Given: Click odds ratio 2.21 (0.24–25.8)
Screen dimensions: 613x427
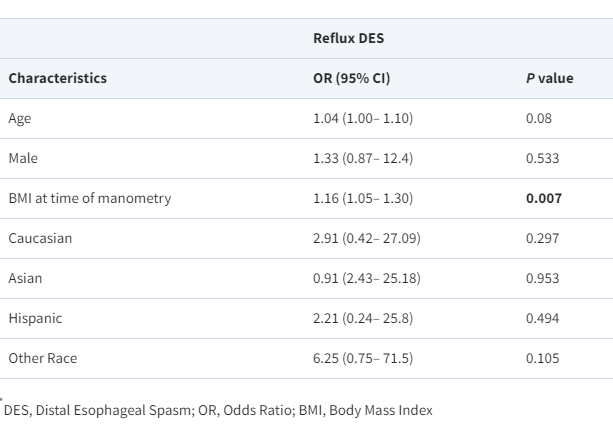Looking at the screenshot, I should (x=363, y=318).
